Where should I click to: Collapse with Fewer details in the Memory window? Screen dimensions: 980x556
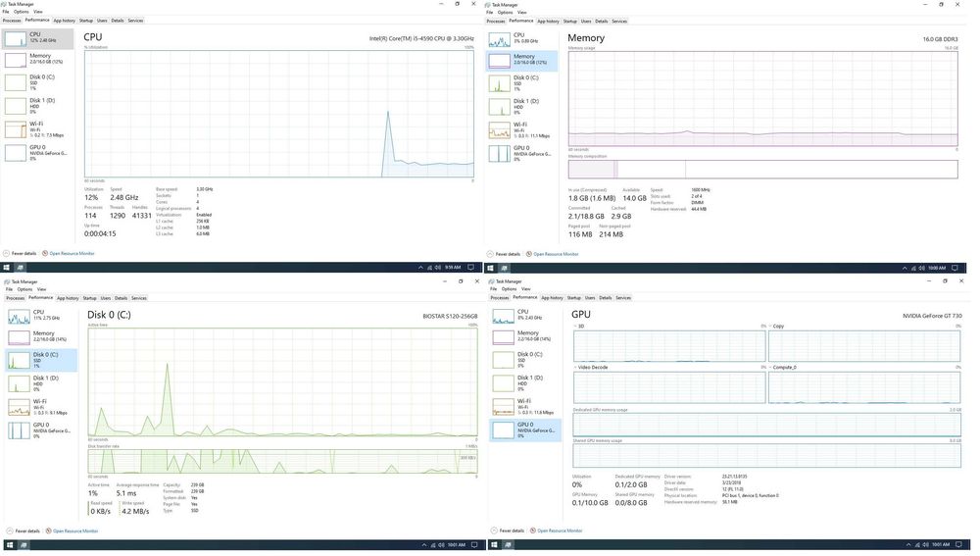(504, 254)
